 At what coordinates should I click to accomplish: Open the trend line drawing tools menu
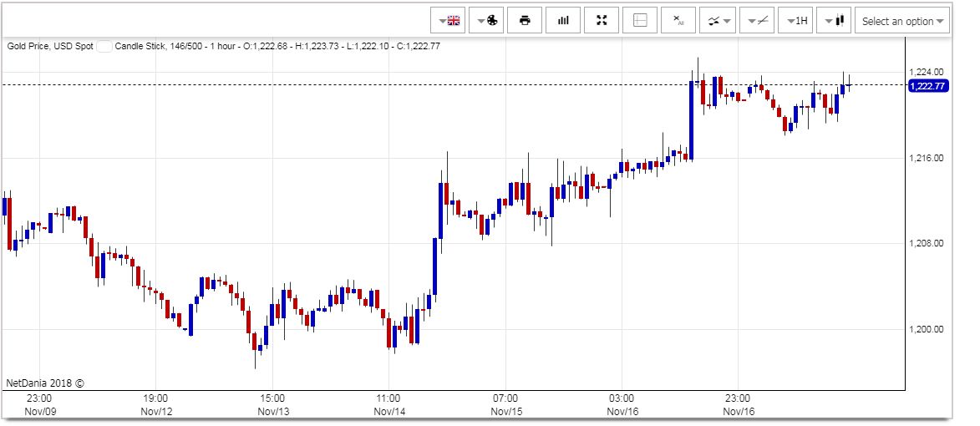pos(755,21)
